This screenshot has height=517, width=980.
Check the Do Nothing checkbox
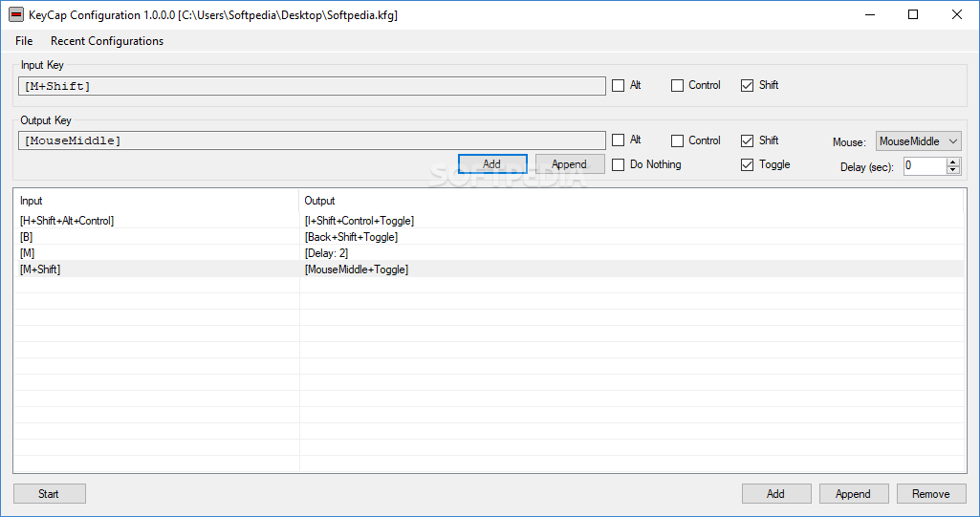[619, 164]
